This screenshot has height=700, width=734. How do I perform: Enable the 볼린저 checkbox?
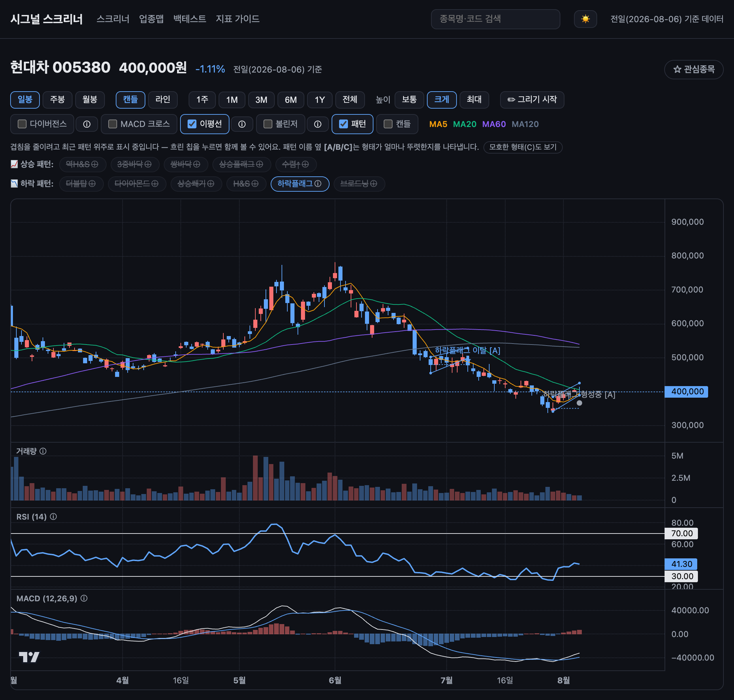click(x=268, y=124)
